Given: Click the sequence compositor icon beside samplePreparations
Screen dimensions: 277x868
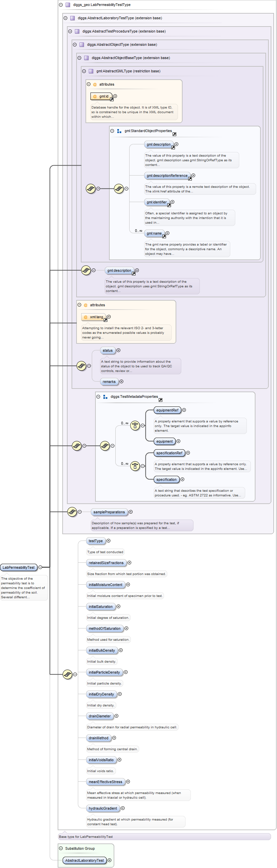Looking at the screenshot, I should coord(72,512).
